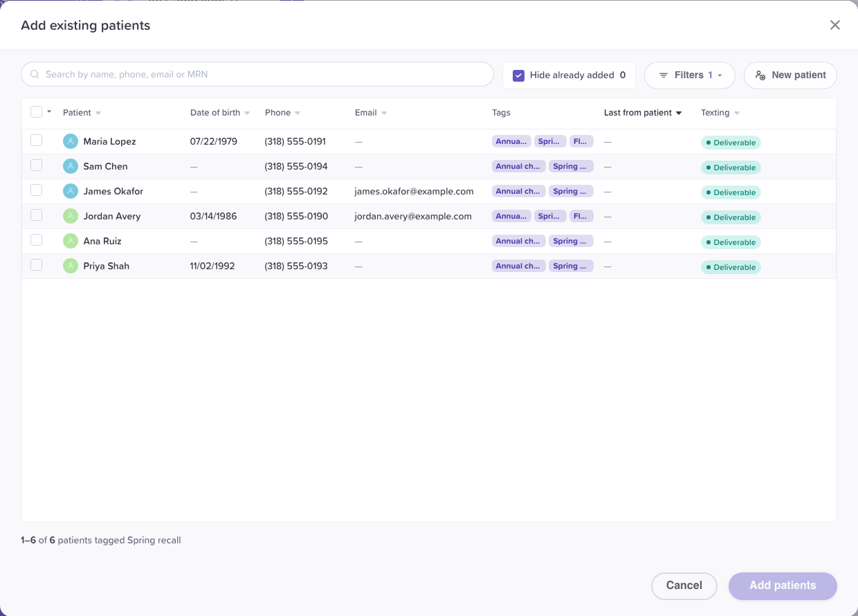The height and width of the screenshot is (616, 858).
Task: Click Priya Shah's Deliverable status badge
Action: tap(731, 267)
